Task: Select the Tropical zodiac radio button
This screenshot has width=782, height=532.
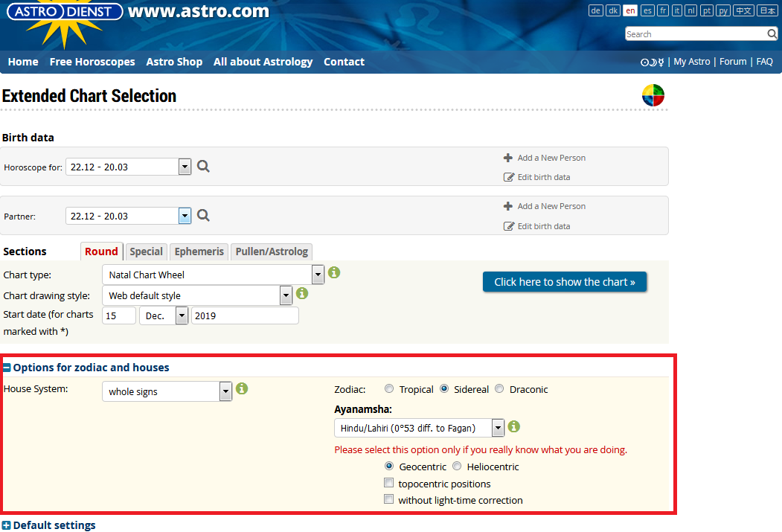Action: pos(389,389)
